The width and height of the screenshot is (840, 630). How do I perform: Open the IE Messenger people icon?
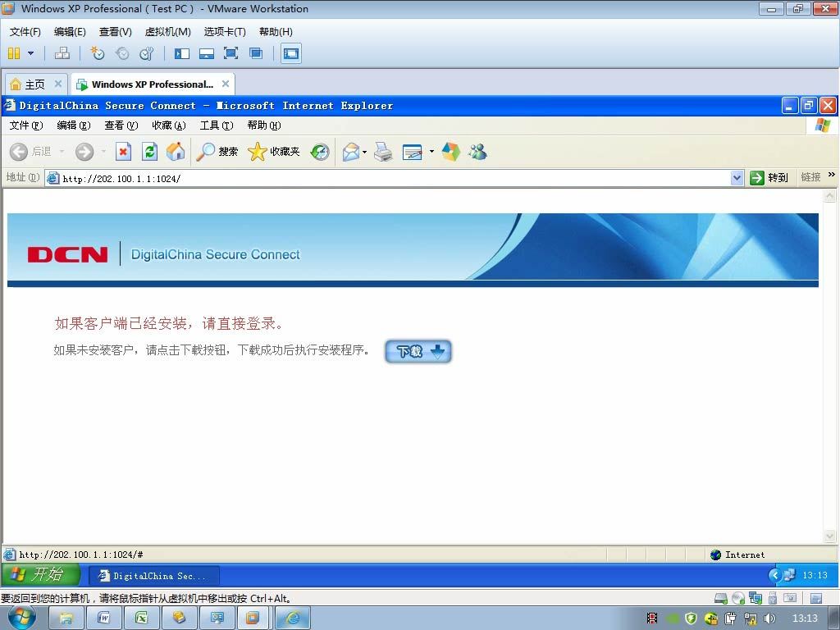coord(477,152)
